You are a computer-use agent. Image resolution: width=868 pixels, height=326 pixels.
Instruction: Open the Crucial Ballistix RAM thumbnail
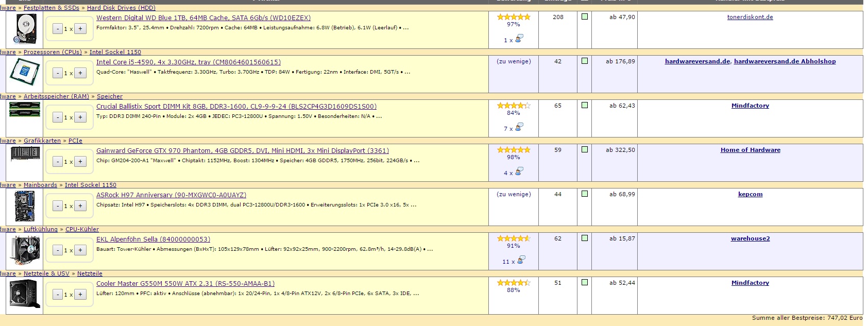pyautogui.click(x=25, y=109)
